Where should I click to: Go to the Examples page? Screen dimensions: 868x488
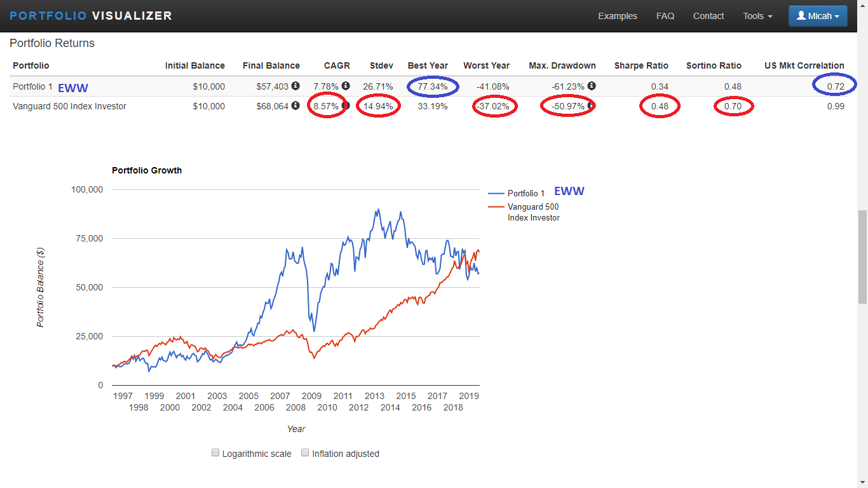618,16
